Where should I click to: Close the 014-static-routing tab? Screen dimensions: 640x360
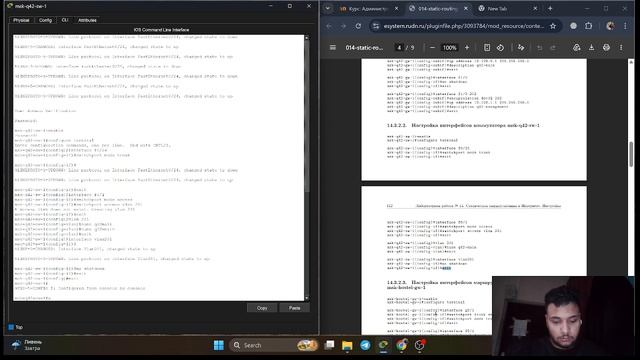tap(466, 8)
